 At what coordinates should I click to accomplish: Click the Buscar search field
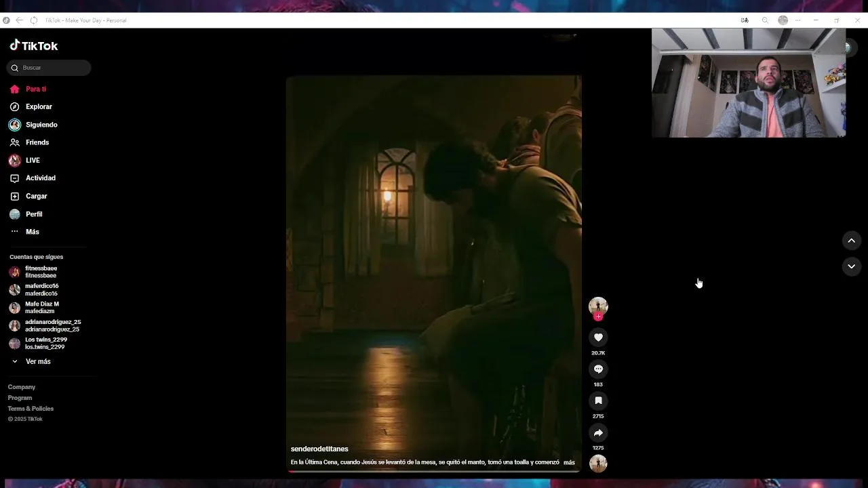pyautogui.click(x=49, y=68)
